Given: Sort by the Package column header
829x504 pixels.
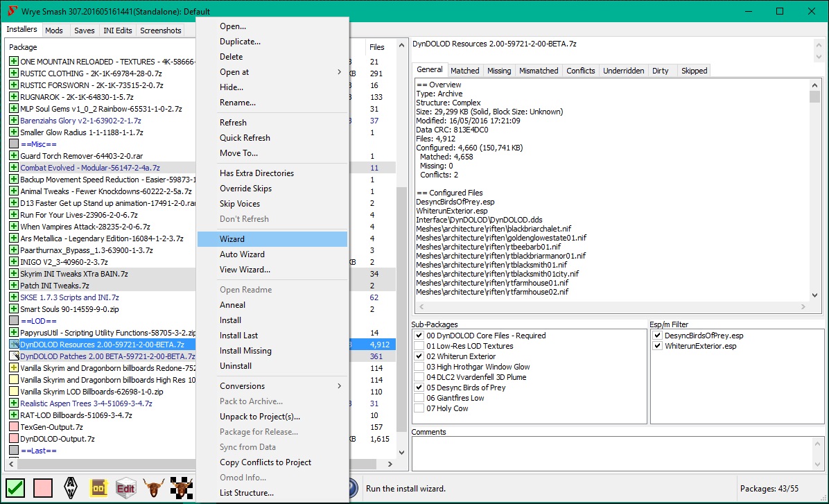Looking at the screenshot, I should [x=101, y=47].
